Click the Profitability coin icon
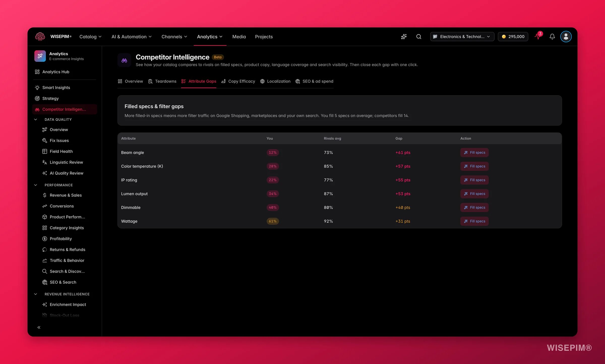Viewport: 605px width, 364px height. tap(45, 239)
